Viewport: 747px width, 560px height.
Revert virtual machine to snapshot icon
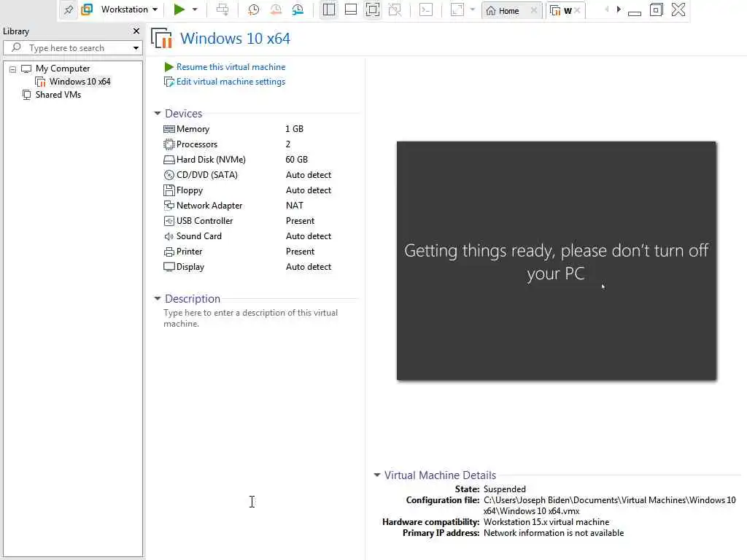[275, 9]
